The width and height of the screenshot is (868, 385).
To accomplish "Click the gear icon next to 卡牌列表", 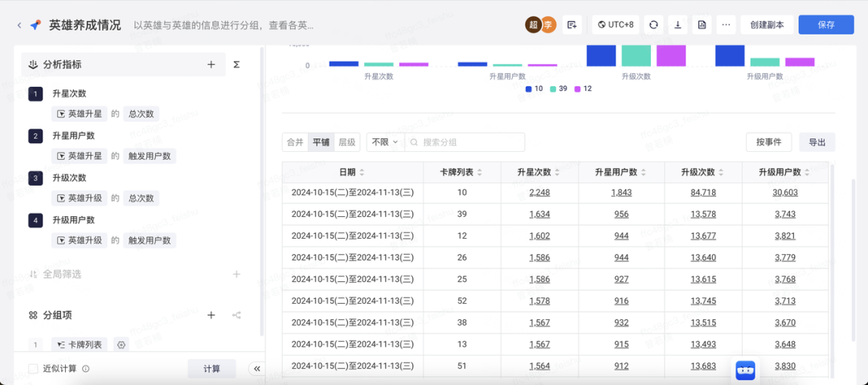I will tap(122, 345).
